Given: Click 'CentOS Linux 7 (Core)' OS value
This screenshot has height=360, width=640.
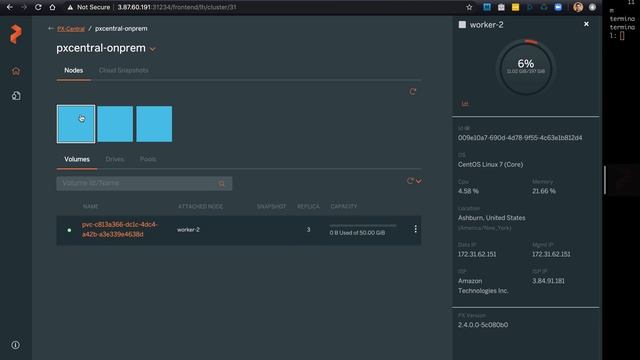Looking at the screenshot, I should (490, 164).
